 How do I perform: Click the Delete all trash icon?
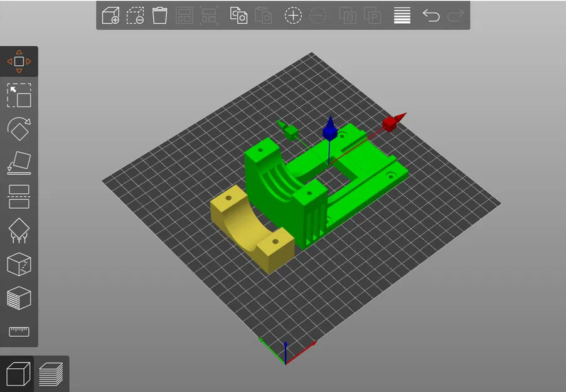[x=159, y=16]
